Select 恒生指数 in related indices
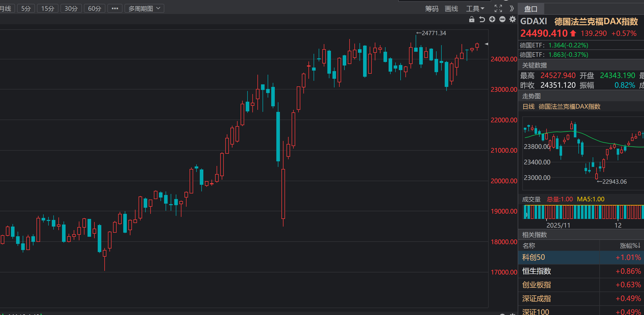 [537, 271]
